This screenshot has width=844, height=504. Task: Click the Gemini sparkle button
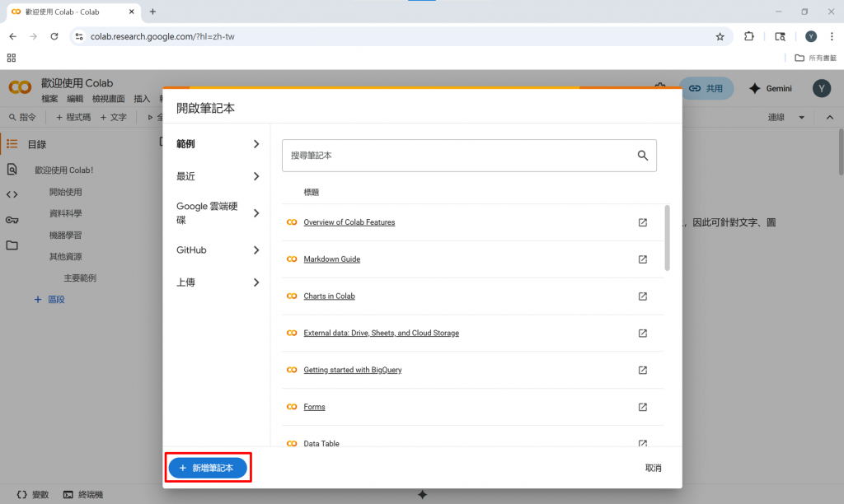click(771, 88)
